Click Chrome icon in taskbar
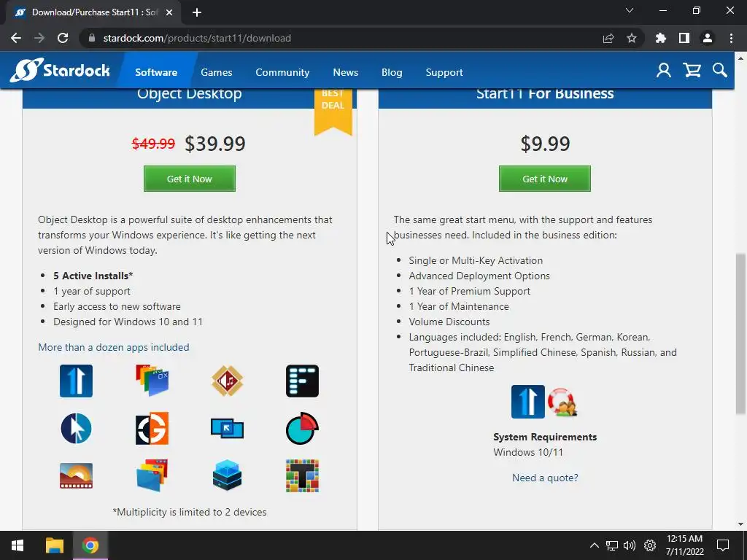The height and width of the screenshot is (560, 747). tap(90, 545)
